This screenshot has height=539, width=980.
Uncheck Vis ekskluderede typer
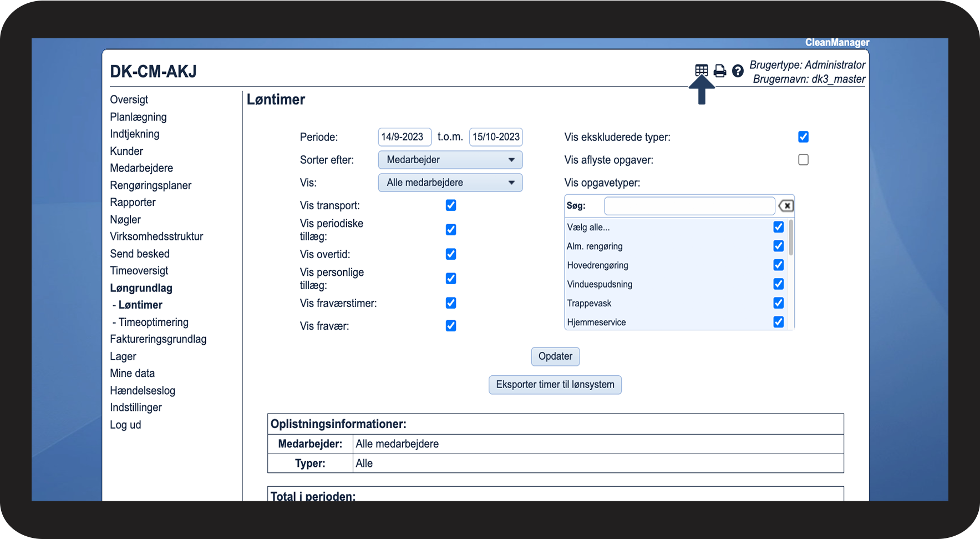click(x=803, y=137)
